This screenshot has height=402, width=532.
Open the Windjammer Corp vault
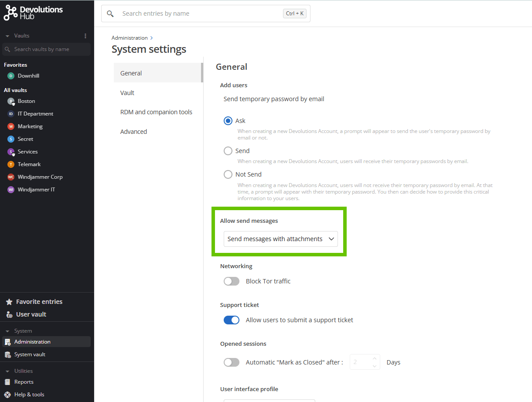[x=40, y=177]
